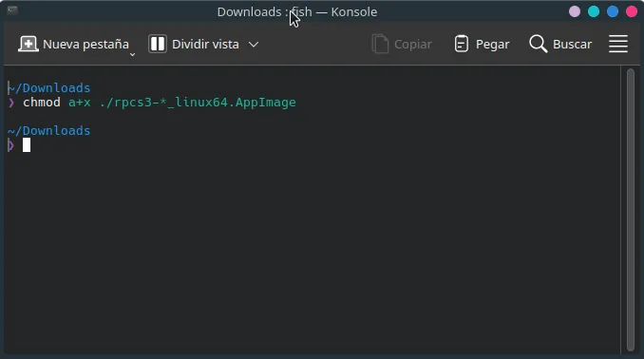Screen dimensions: 644x359
Task: Open the Nueva pestaña dropdown arrow
Action: [x=132, y=54]
